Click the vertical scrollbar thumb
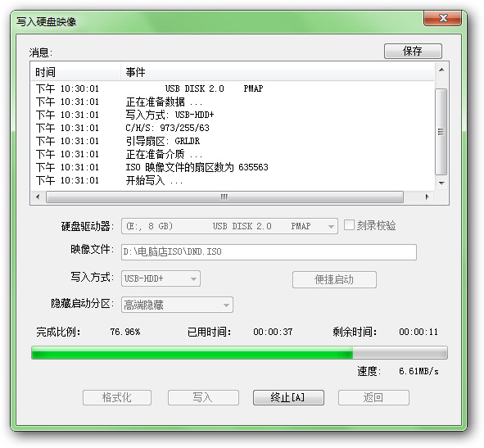Screen dimensions: 484x448 tap(441, 132)
